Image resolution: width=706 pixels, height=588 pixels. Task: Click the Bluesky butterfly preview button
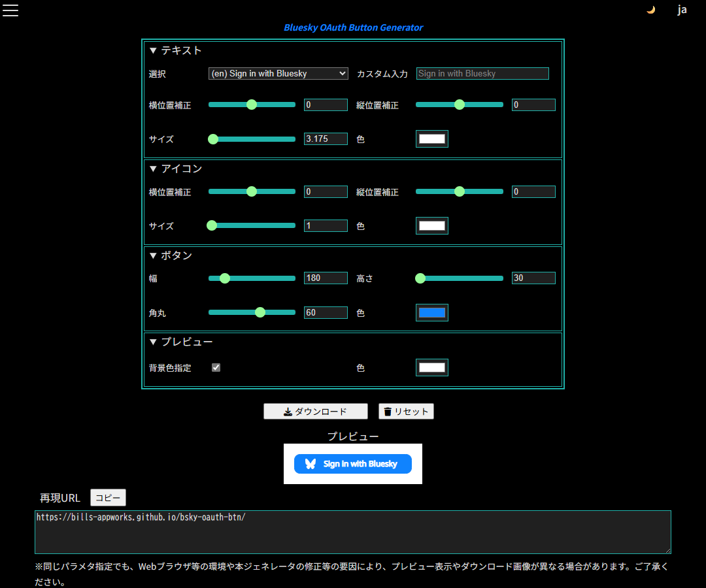point(353,464)
